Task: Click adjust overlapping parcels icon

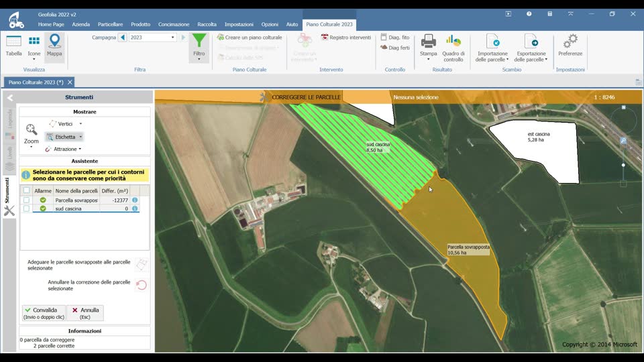Action: tap(142, 264)
